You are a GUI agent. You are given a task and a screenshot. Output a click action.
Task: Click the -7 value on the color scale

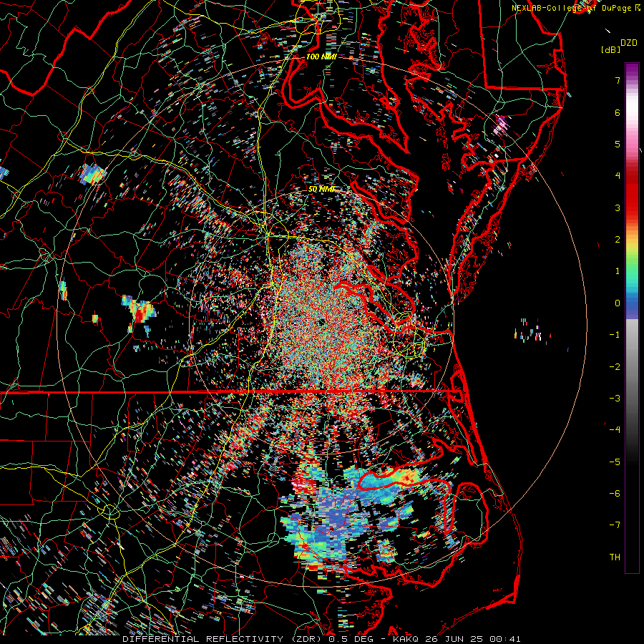coord(615,525)
